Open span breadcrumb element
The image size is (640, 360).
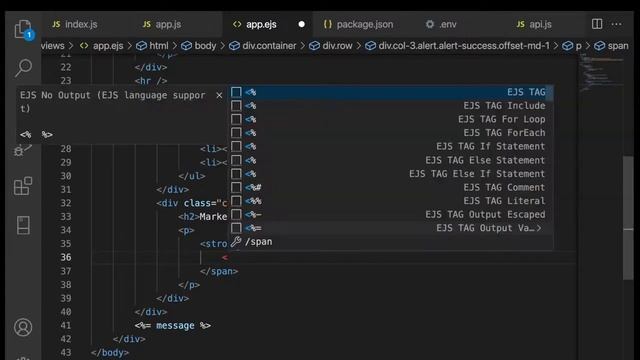coord(611,46)
